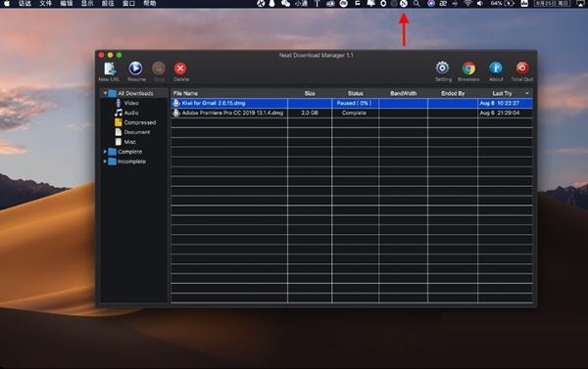Click the Total Quit power icon

coord(522,69)
